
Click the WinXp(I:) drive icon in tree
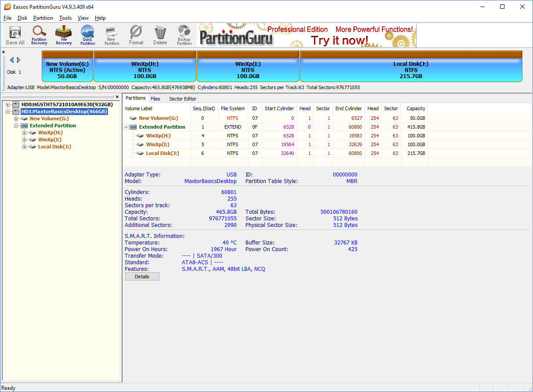(32, 140)
